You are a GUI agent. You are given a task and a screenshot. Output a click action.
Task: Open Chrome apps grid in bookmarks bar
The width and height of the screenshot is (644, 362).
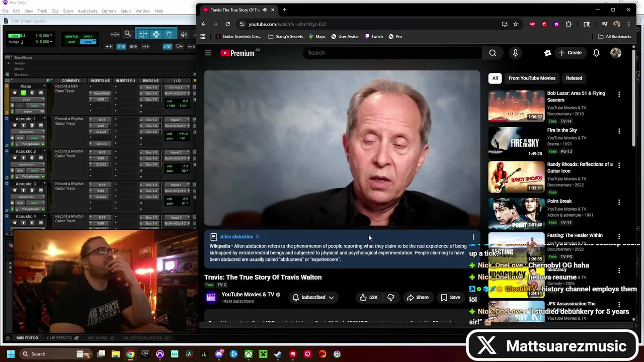[x=203, y=37]
